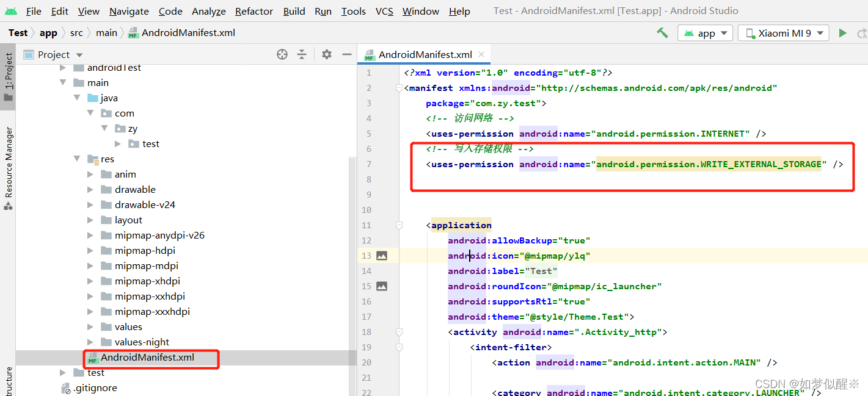The height and width of the screenshot is (396, 868).
Task: Click the WRITE_EXTERNAL_STORAGE permission string
Action: 709,164
